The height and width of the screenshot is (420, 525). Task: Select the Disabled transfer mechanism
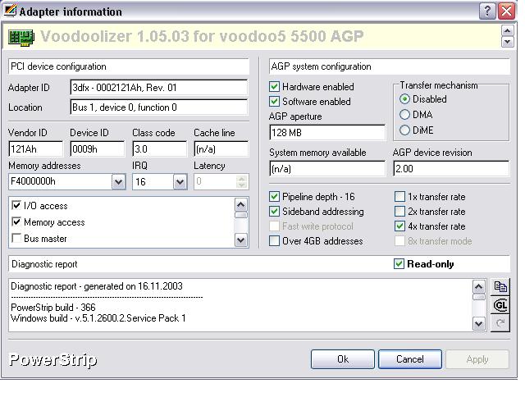coord(404,99)
